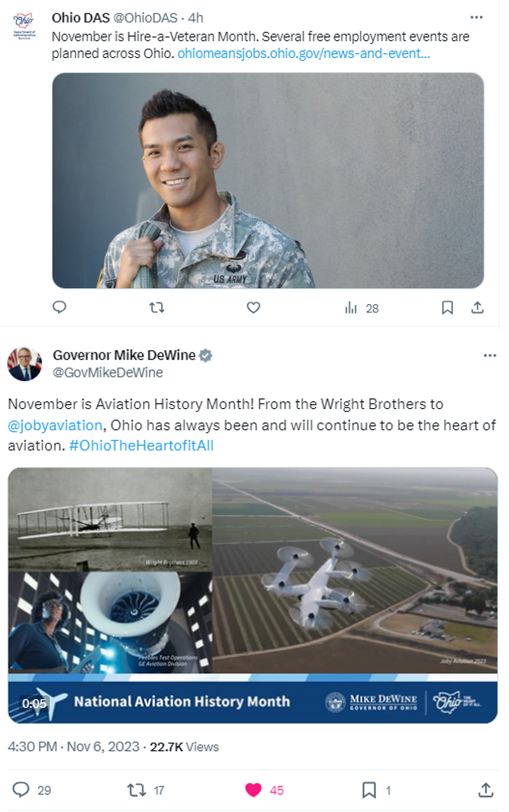This screenshot has width=509, height=812.
Task: Reply to the Ohio DAS tweet
Action: tap(60, 308)
